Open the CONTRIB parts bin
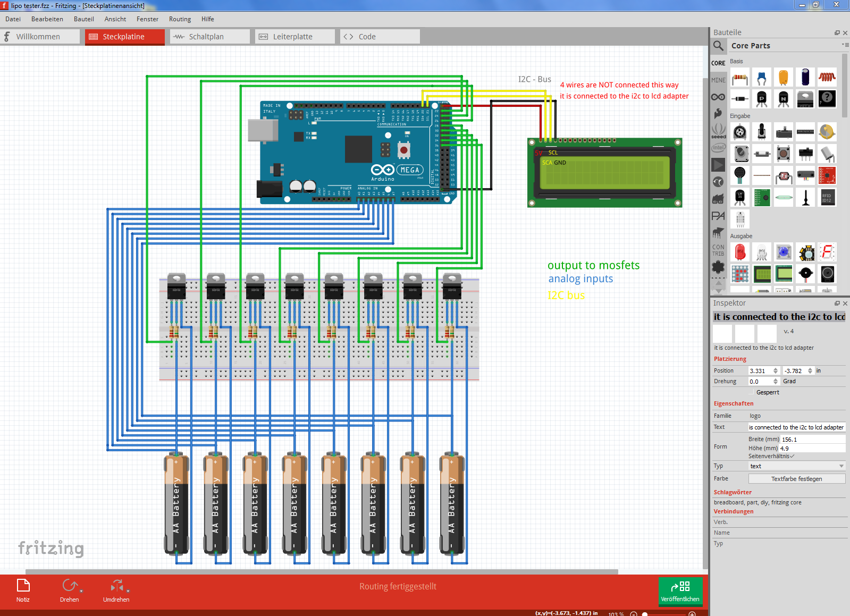850x616 pixels. coord(718,250)
